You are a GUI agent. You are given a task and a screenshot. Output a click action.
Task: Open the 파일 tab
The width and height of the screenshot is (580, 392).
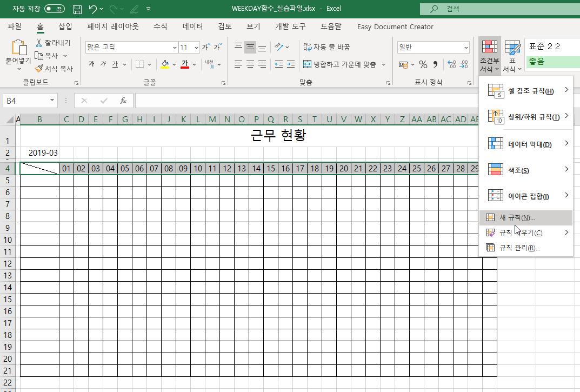(x=15, y=26)
